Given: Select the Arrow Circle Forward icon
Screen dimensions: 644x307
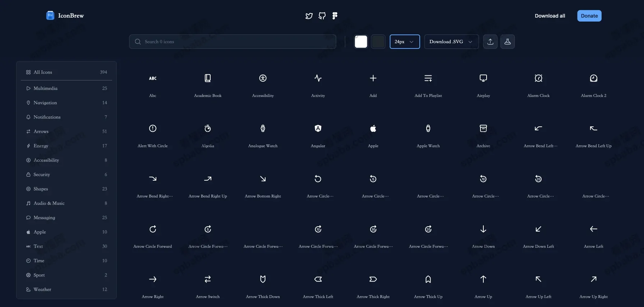Looking at the screenshot, I should tap(153, 229).
